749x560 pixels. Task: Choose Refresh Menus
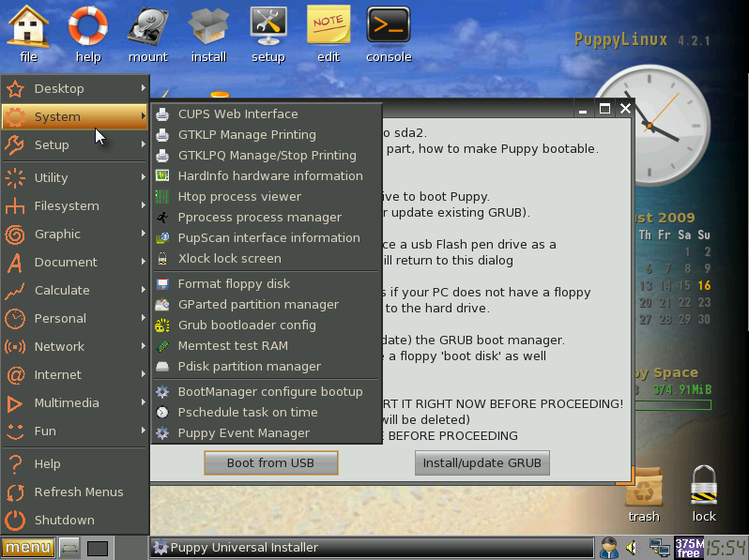click(75, 492)
